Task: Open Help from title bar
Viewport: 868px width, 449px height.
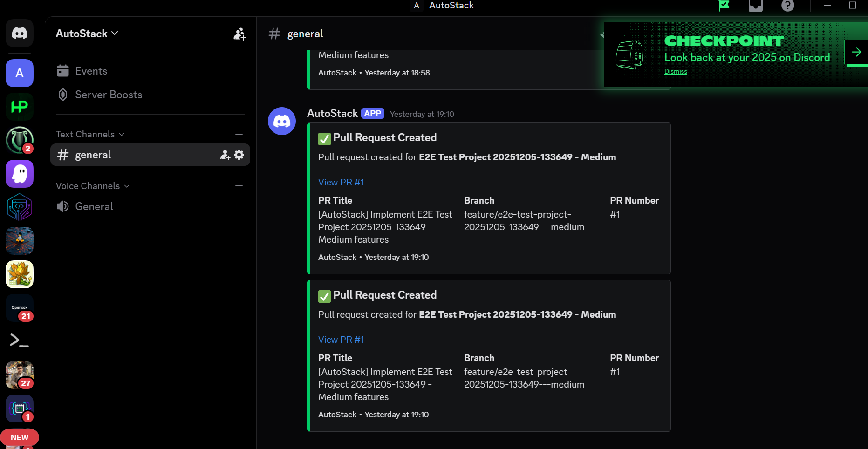Action: click(x=788, y=6)
